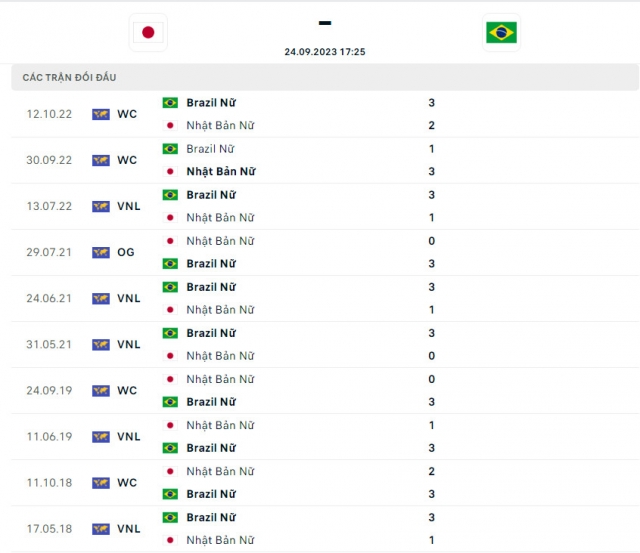Click Brazil flag in 11.10.18 WC match
This screenshot has height=553, width=640.
point(170,494)
